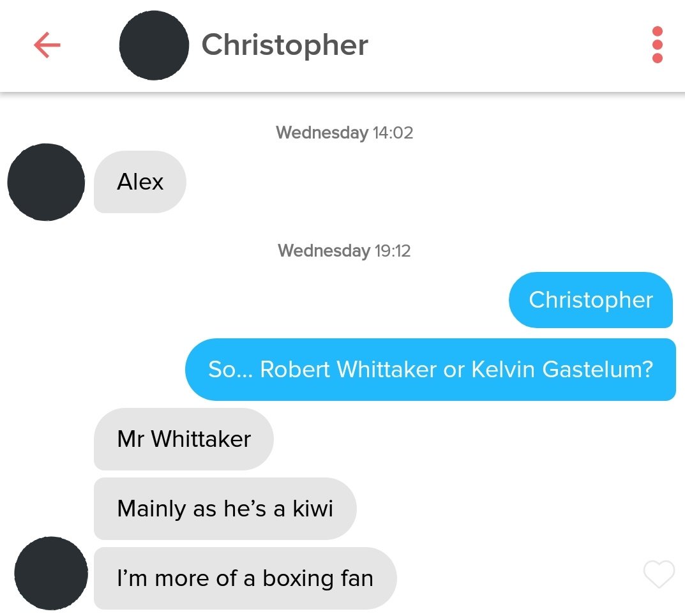
Task: Open the Christopher name in the header
Action: coord(285,45)
